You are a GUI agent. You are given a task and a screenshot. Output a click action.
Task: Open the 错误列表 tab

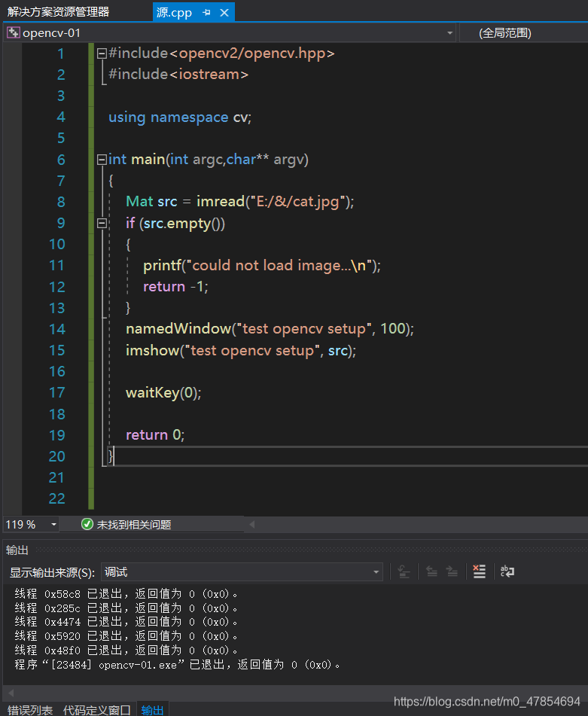30,710
